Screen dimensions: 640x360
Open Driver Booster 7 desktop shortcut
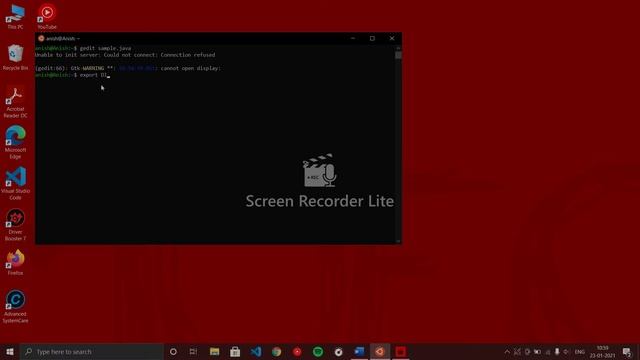15,224
